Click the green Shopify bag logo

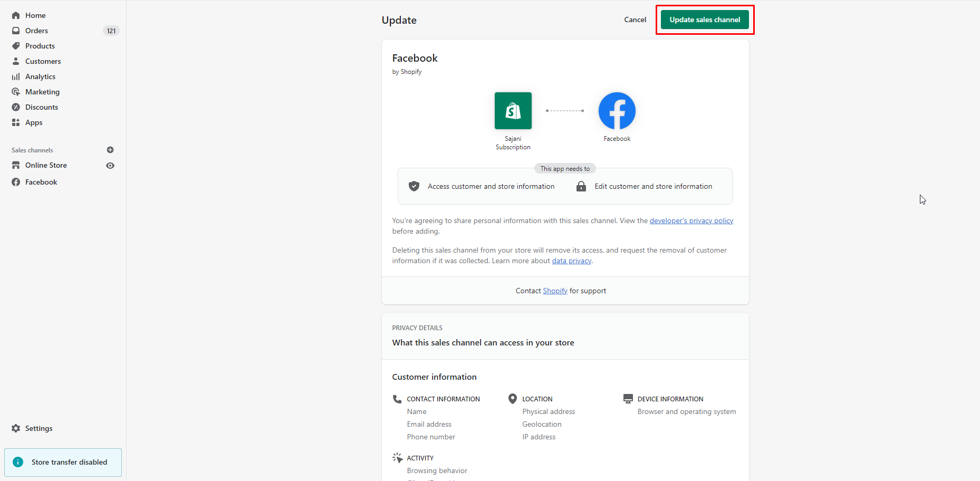(x=513, y=111)
